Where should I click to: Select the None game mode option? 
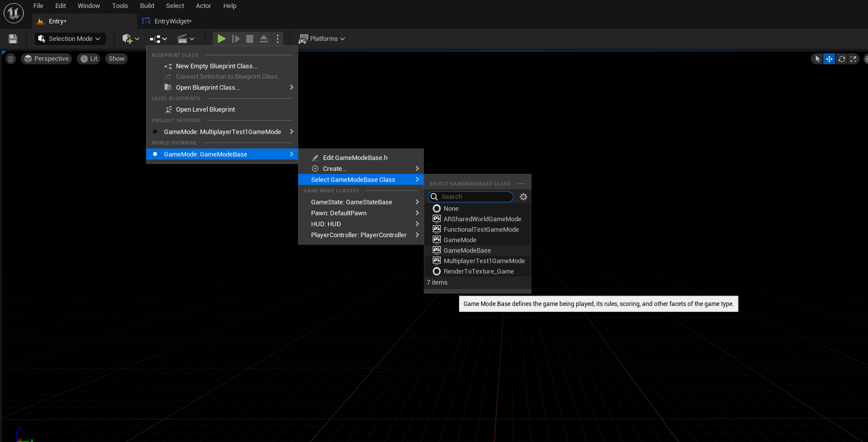tap(451, 209)
